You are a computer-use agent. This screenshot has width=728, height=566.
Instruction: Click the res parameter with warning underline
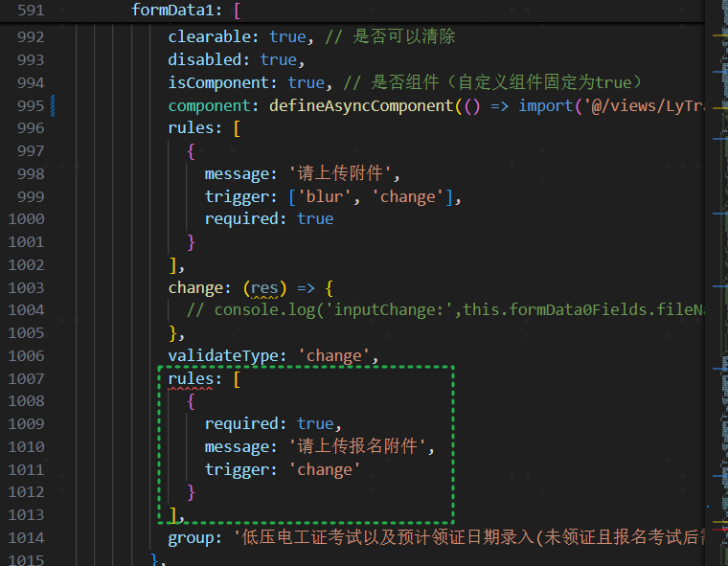point(263,287)
